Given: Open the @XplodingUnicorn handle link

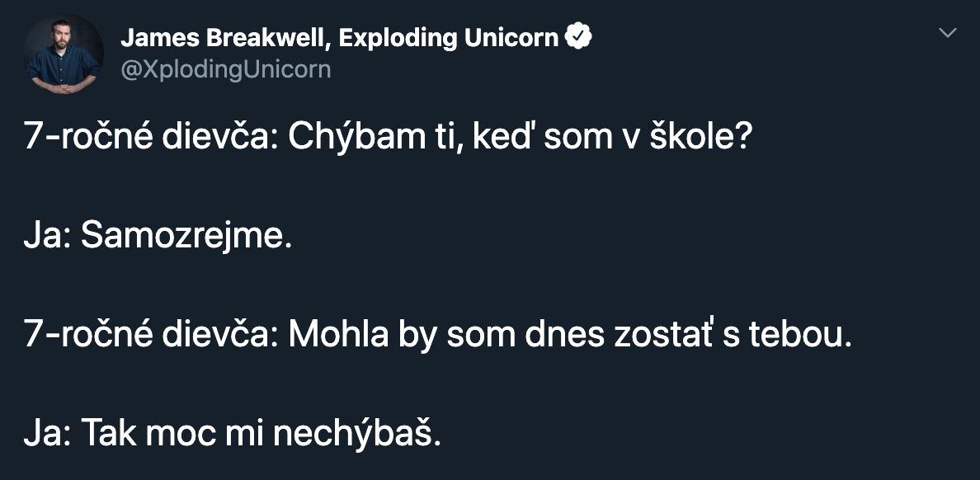Looking at the screenshot, I should click(225, 69).
